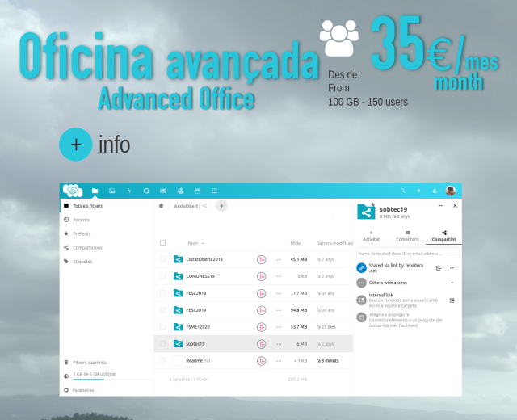Switch to the Activitat tab
This screenshot has height=420, width=517.
coord(371,236)
